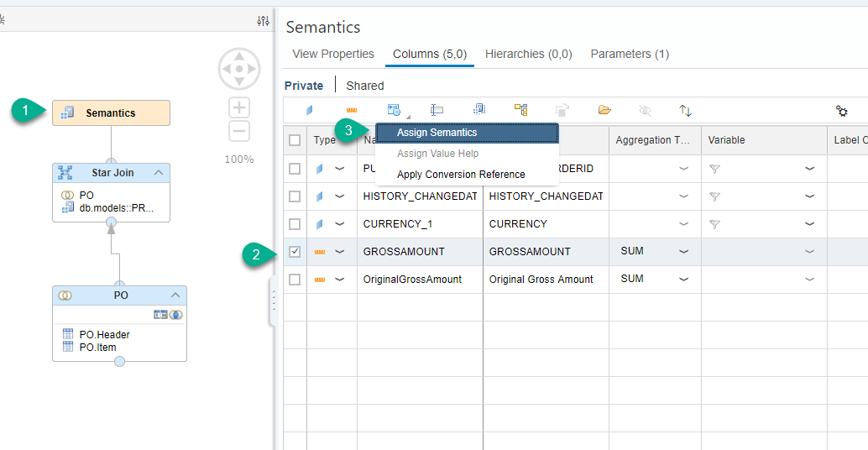Click the open folder toolbar icon
This screenshot has height=450, width=868.
click(x=604, y=110)
